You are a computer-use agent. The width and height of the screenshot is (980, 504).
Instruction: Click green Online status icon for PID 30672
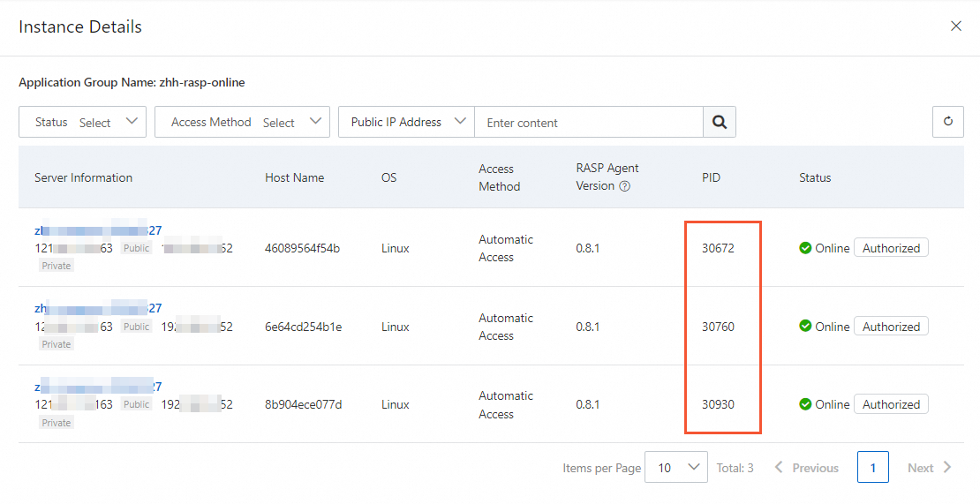805,248
